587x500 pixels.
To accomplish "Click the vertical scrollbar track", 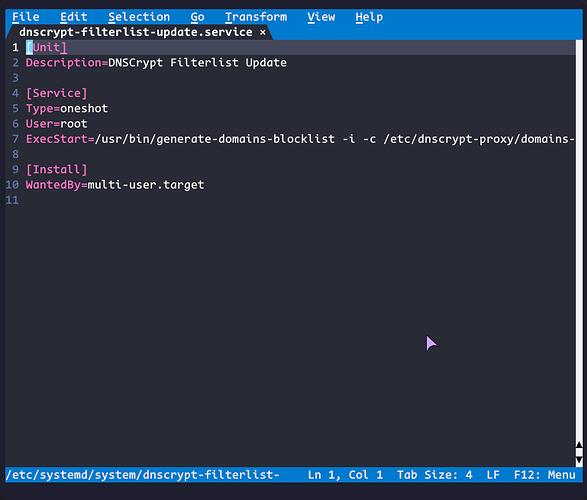I will (579, 240).
